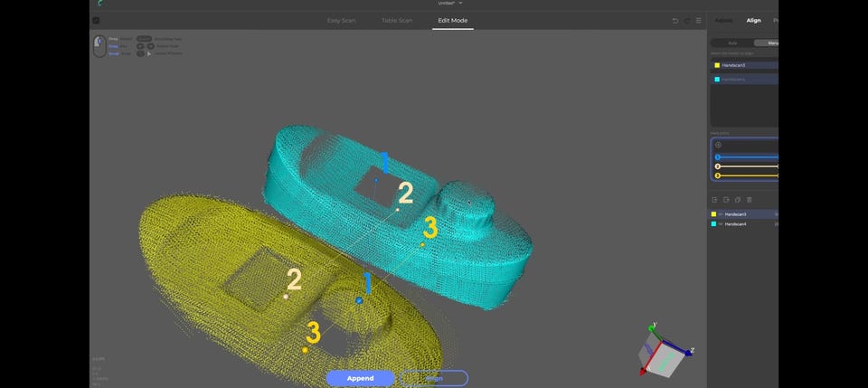
Task: Click the Append button
Action: click(361, 379)
